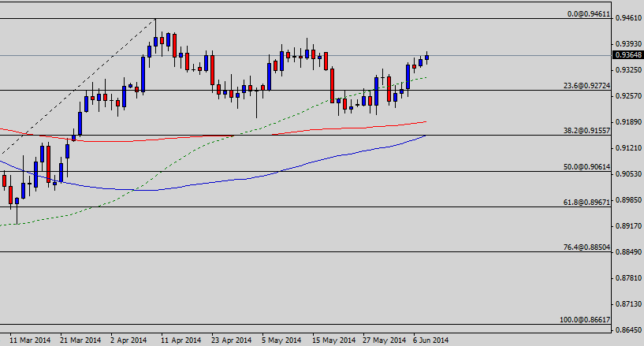The width and height of the screenshot is (644, 346).
Task: Click the 0.91210 price on the price axis
Action: [x=626, y=147]
